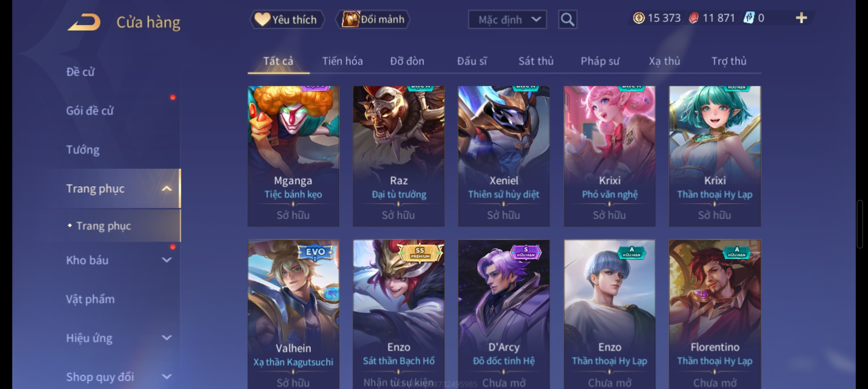The width and height of the screenshot is (868, 389).
Task: Open Đổi mảnh fragment exchange chest
Action: 373,19
